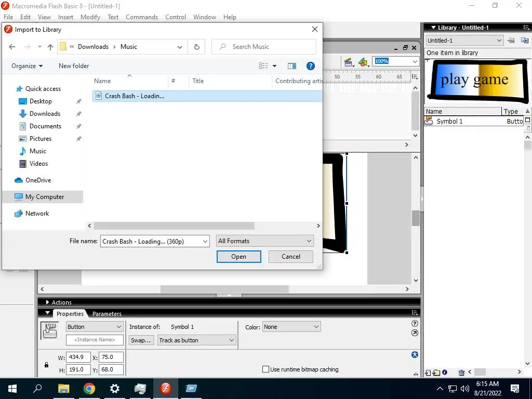Cancel the Import to Library dialog

291,257
